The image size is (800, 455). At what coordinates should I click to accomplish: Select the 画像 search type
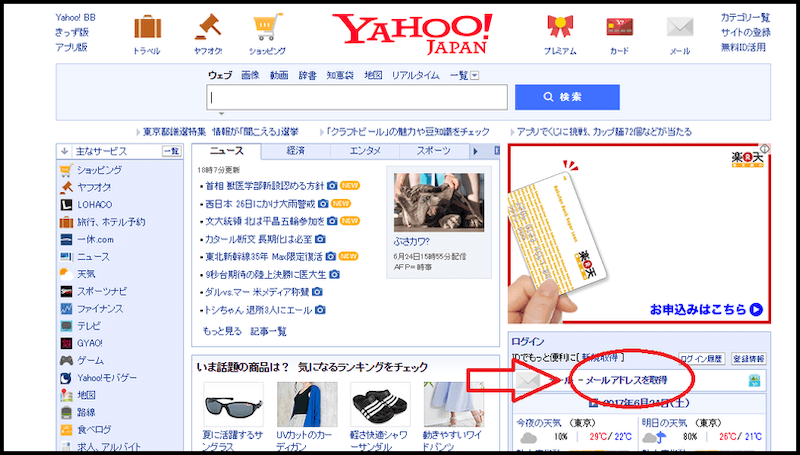point(250,75)
